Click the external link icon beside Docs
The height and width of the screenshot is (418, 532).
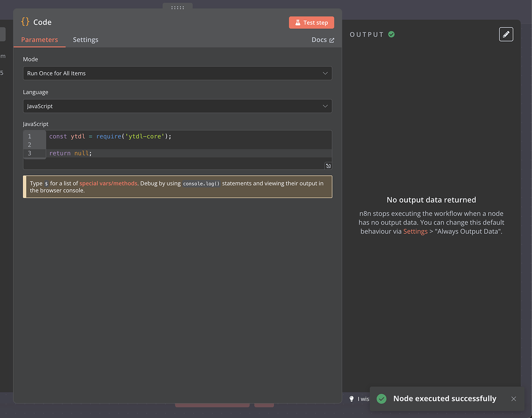tap(331, 40)
